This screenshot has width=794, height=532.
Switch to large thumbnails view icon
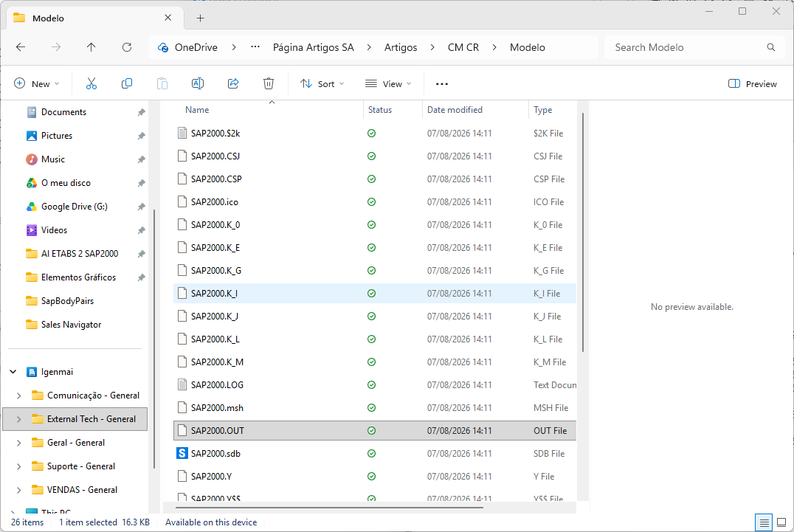pyautogui.click(x=781, y=522)
